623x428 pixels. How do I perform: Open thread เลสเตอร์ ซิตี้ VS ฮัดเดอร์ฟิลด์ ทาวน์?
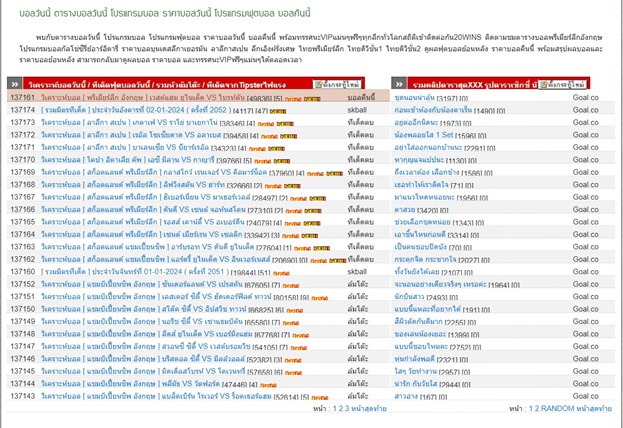click(x=156, y=296)
